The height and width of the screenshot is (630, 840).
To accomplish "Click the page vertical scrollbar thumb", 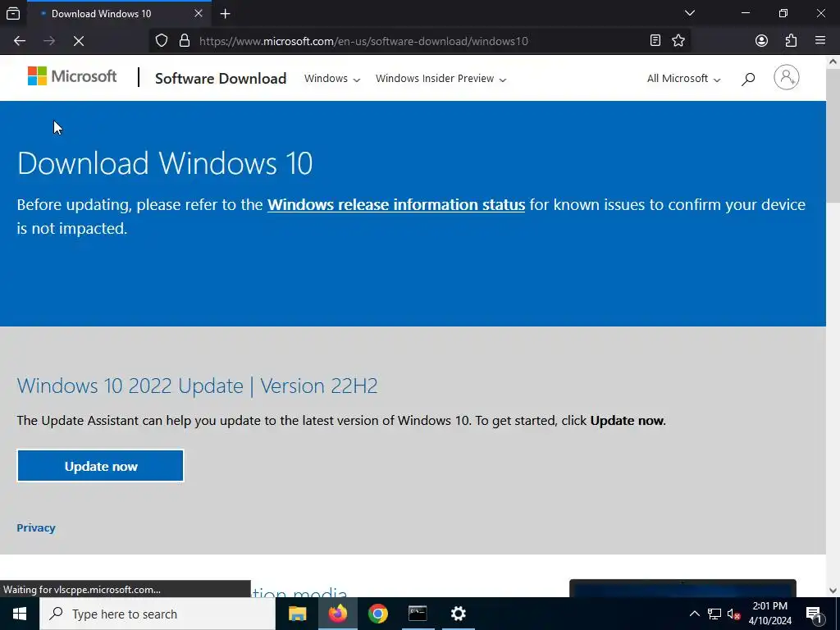I will coord(833,137).
